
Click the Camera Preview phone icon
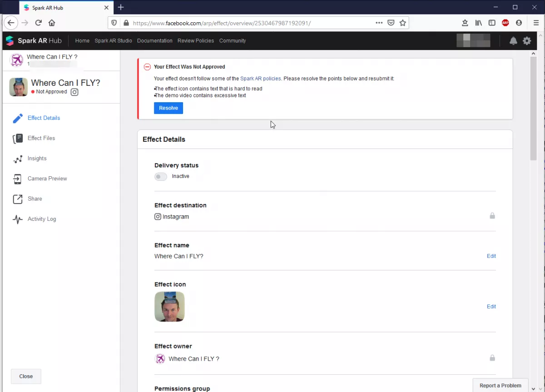click(18, 179)
